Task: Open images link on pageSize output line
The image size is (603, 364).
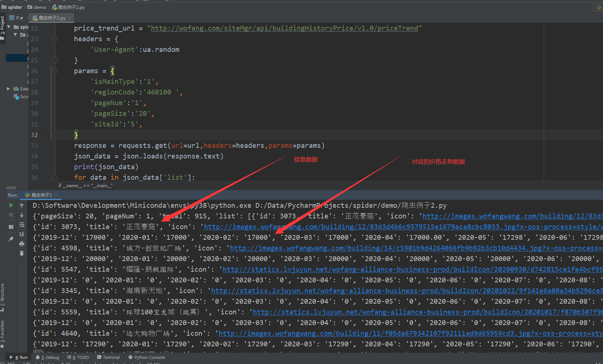Action: [x=512, y=216]
